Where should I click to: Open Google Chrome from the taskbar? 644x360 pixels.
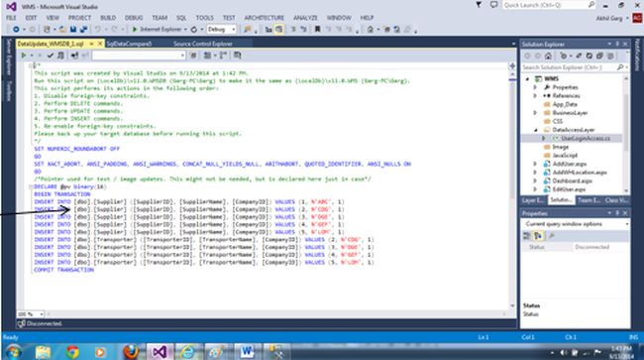tap(72, 352)
